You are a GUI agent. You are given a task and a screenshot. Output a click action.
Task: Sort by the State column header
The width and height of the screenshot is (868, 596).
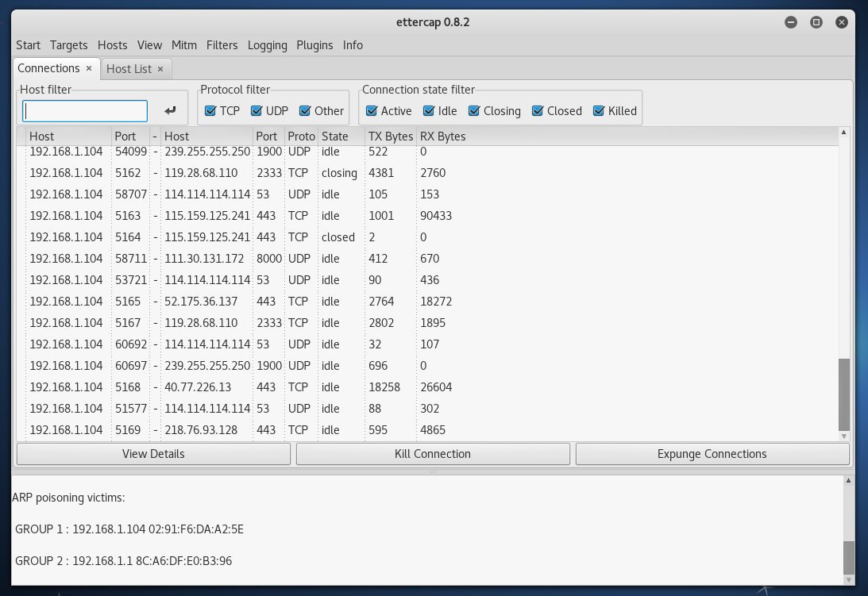pyautogui.click(x=341, y=137)
